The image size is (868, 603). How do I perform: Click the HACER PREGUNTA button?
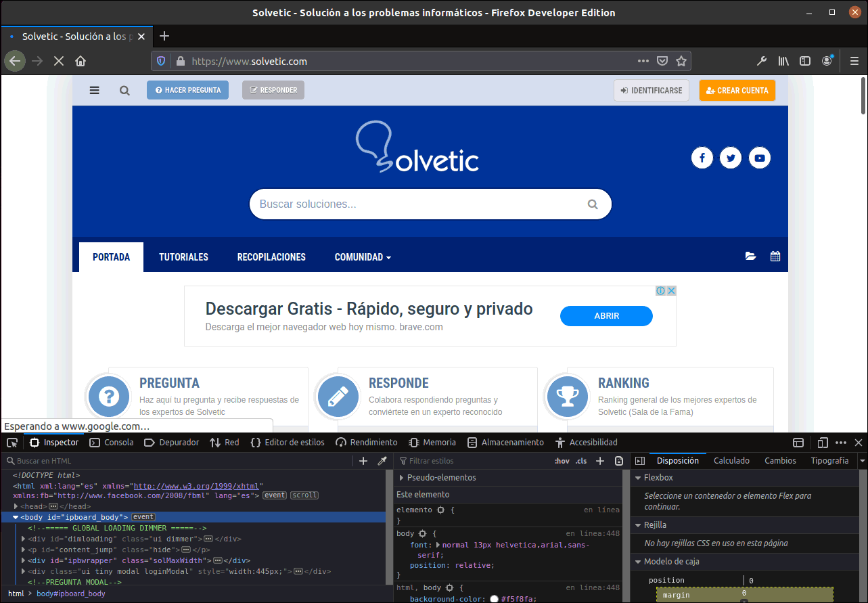coord(187,90)
